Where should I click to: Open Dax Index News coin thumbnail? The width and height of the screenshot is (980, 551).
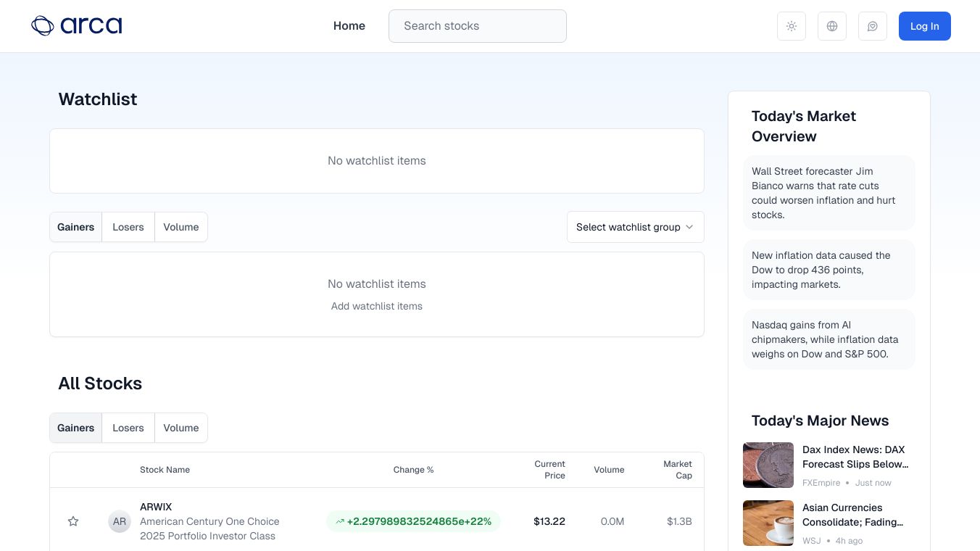(x=768, y=465)
